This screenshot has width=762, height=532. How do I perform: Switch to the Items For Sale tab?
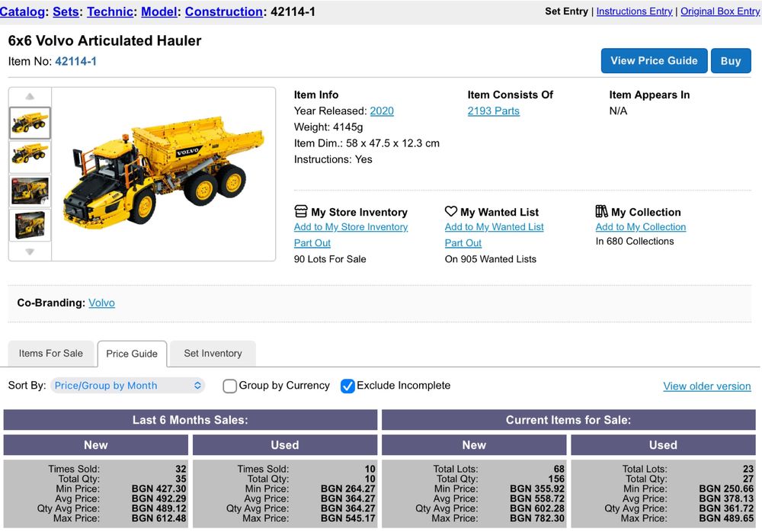pyautogui.click(x=50, y=354)
